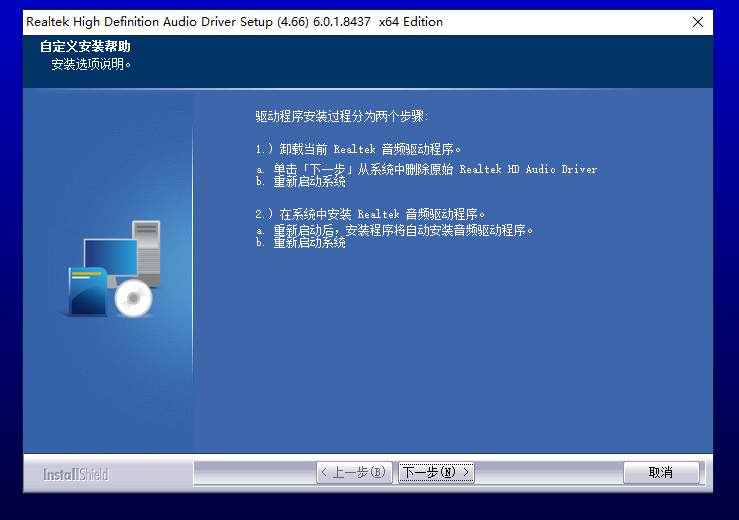739x520 pixels.
Task: Click 重新启动系统 under step 2
Action: 309,243
